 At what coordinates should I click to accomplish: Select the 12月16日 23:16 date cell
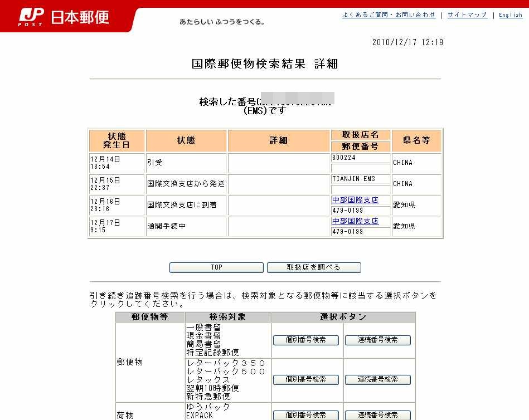point(117,206)
